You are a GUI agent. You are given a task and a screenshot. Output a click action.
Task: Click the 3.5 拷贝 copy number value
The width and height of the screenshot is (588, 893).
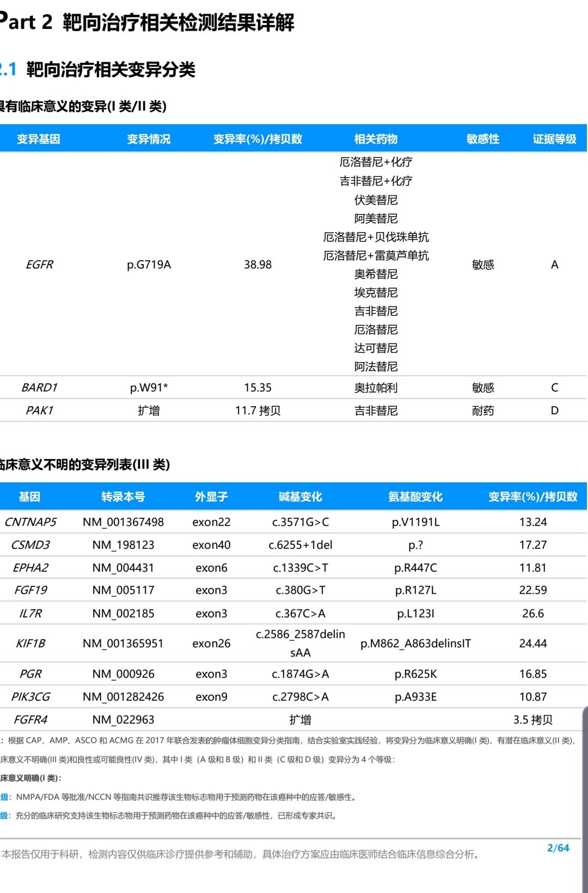tap(532, 720)
